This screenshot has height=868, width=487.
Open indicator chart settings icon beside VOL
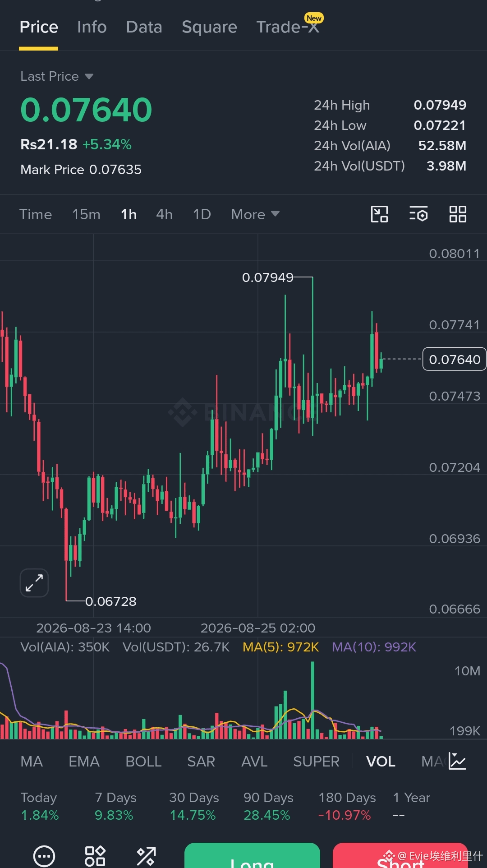coord(457,762)
